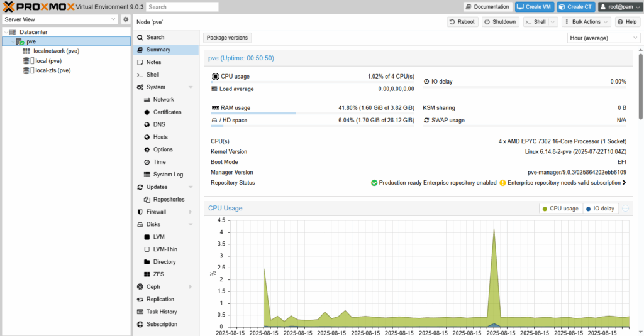Open the Ceph menu item
The image size is (644, 336).
[166, 287]
